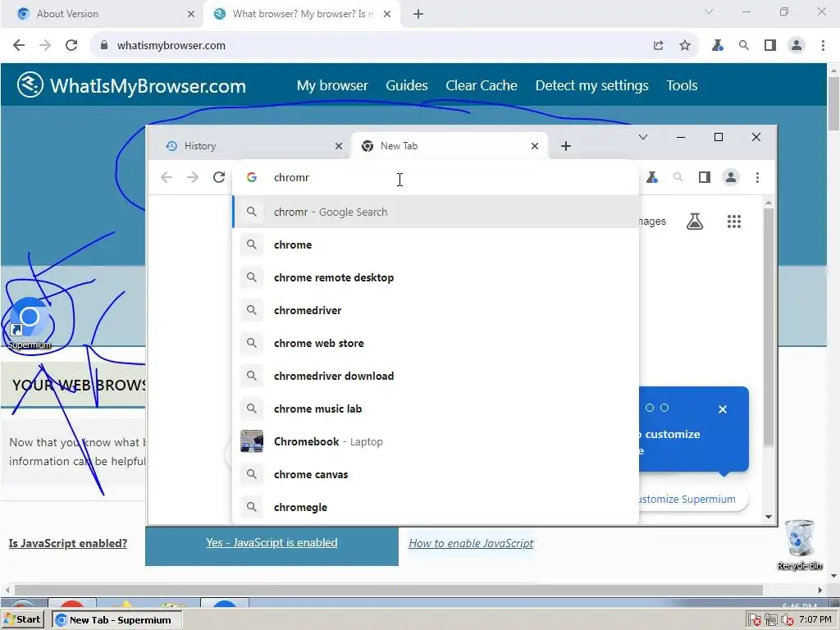This screenshot has width=840, height=630.
Task: Select 'chromr - Google Search' suggestion
Action: [x=436, y=212]
